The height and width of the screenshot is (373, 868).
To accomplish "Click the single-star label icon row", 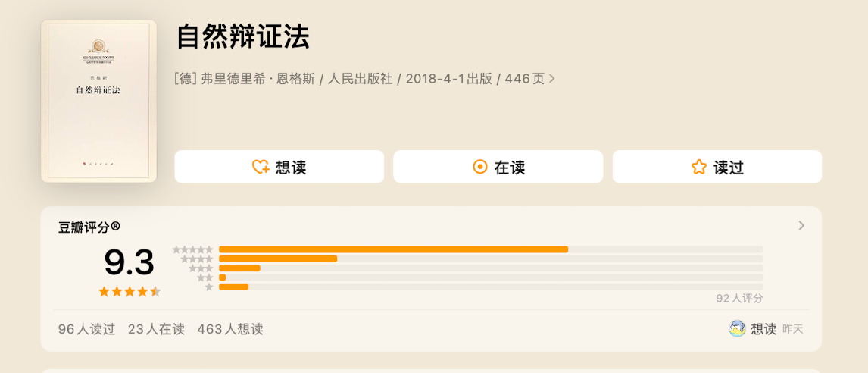I will pyautogui.click(x=209, y=287).
